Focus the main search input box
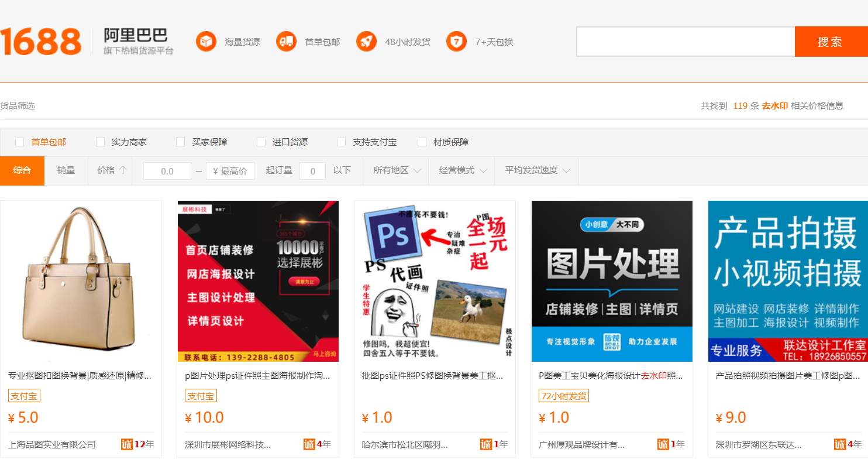This screenshot has height=466, width=868. (686, 42)
